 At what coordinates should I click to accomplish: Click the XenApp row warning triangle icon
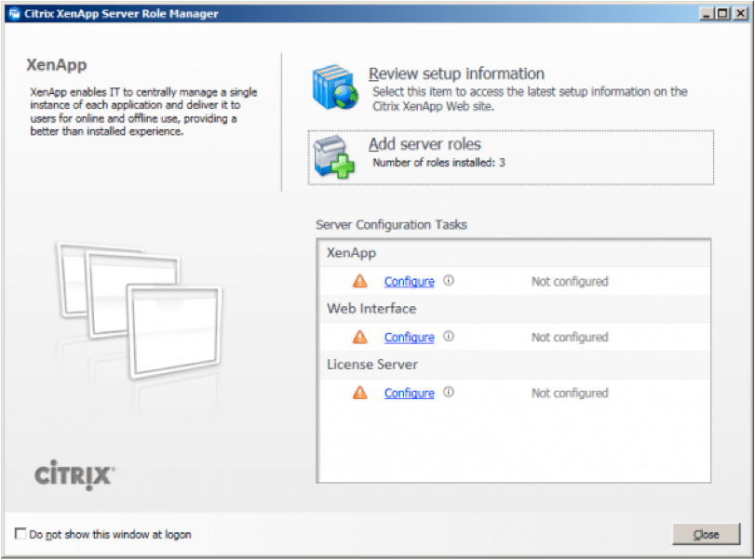click(359, 281)
